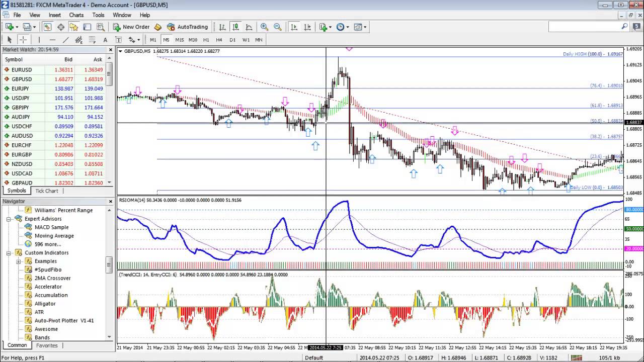Screen dimensions: 644x362
Task: Open a new chart window from toolbar
Action: (x=10, y=27)
